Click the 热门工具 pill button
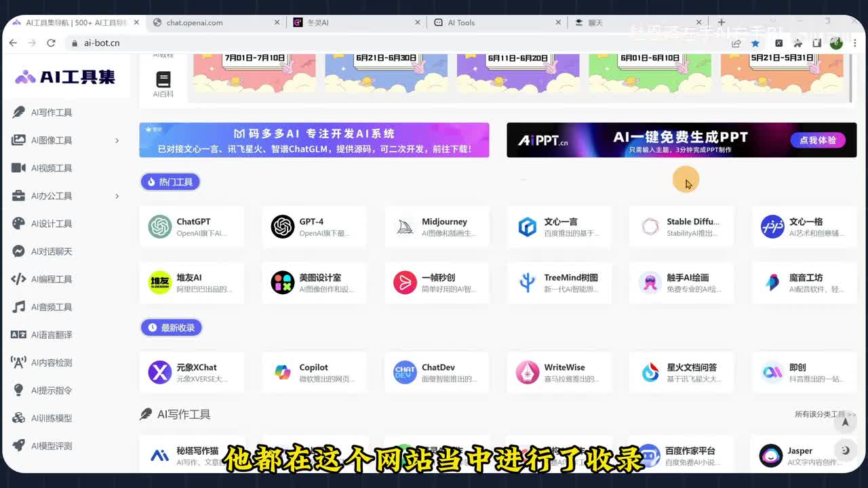Screen dimensions: 868x488 (170, 182)
